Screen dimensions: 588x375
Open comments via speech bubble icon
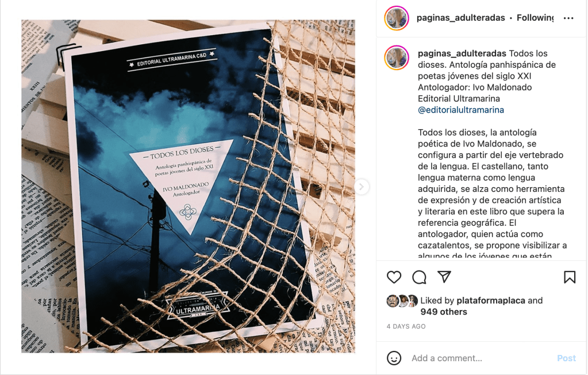coord(419,277)
